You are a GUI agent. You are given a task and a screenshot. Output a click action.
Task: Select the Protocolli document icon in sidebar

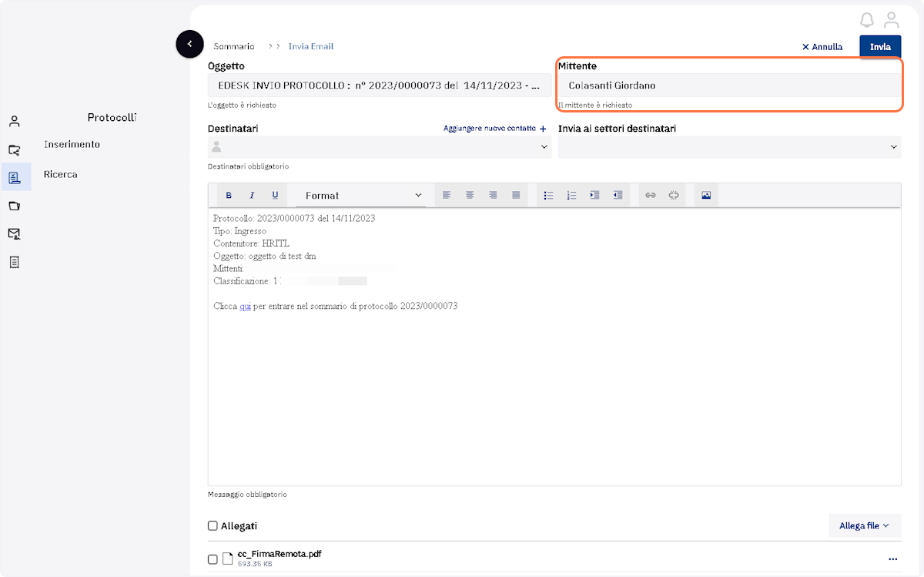point(14,178)
